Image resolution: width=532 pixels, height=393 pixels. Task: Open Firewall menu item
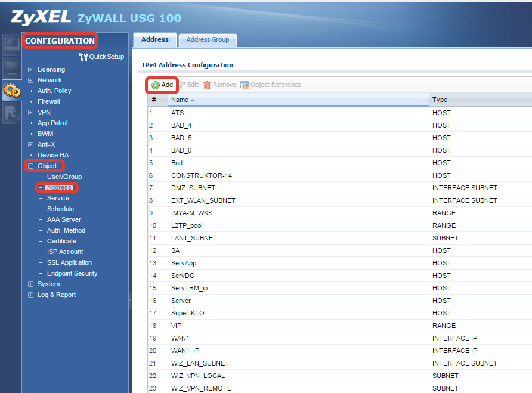pos(48,101)
